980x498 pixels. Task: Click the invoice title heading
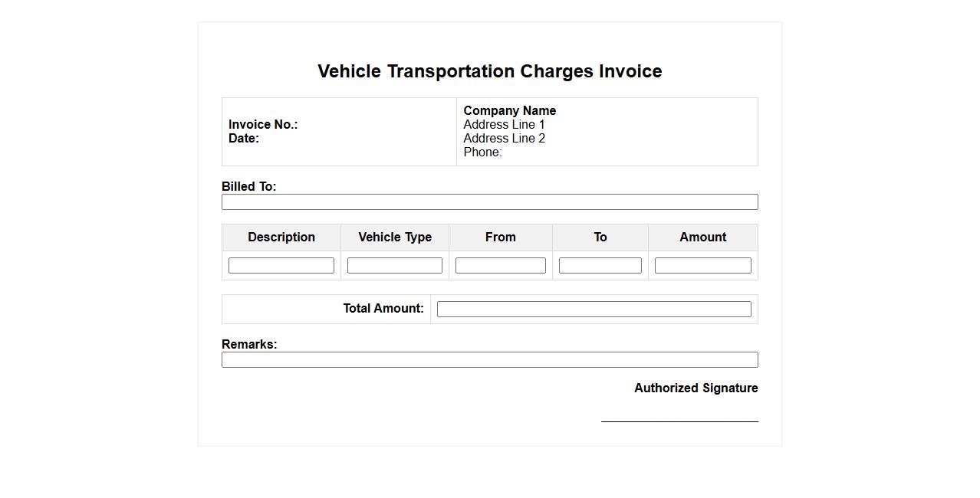pos(489,71)
